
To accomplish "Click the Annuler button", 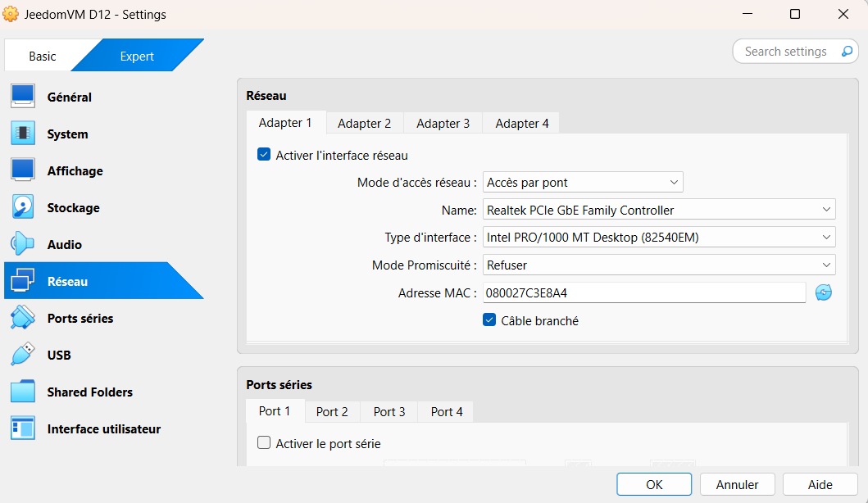I will (x=737, y=484).
